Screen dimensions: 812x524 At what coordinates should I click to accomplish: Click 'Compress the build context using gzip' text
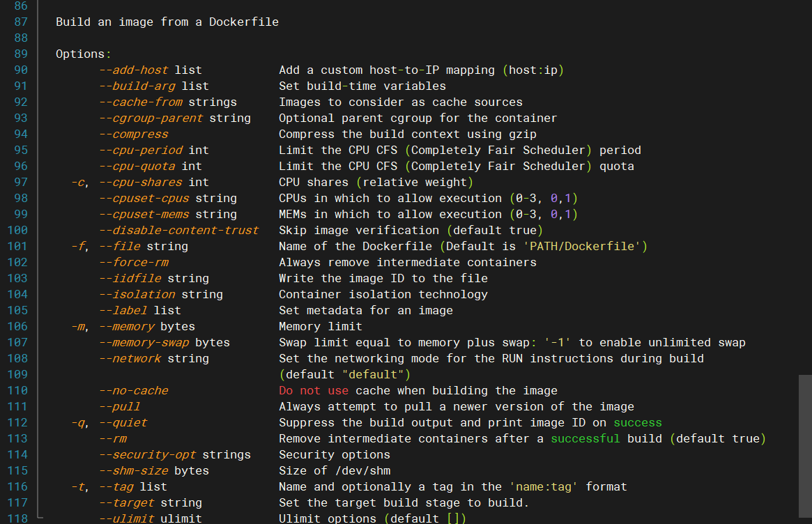pos(408,134)
